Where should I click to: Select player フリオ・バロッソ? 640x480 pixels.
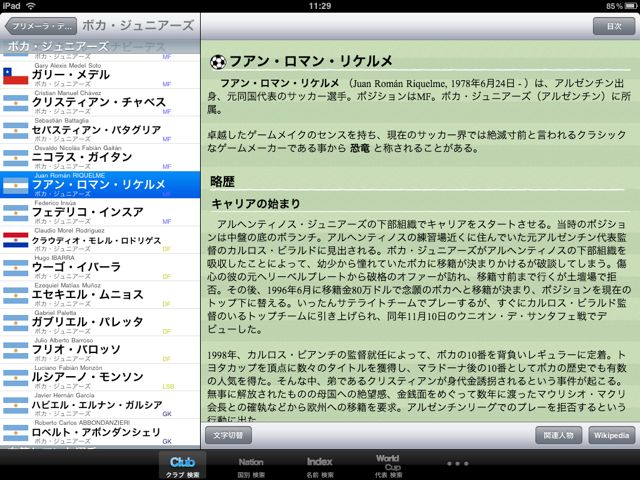point(100,349)
